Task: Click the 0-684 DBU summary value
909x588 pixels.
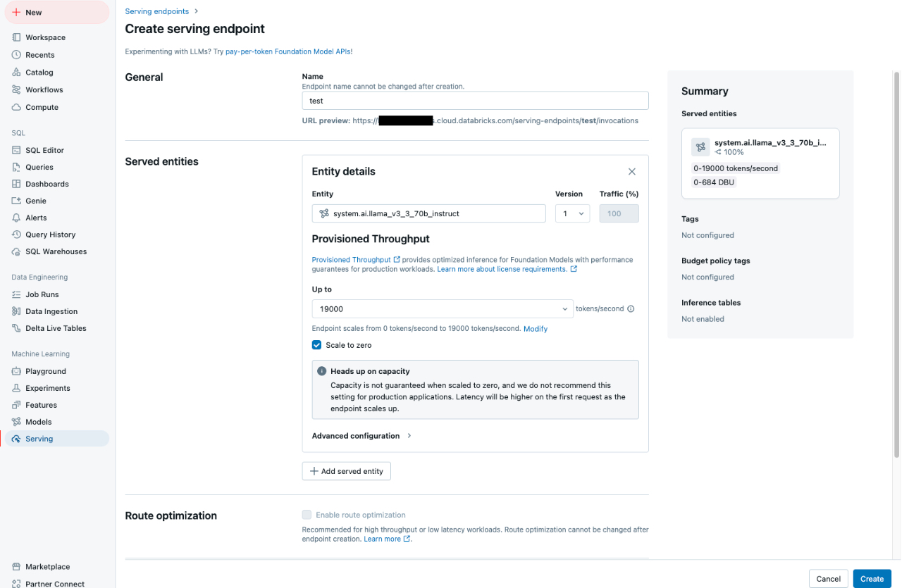Action: click(715, 182)
